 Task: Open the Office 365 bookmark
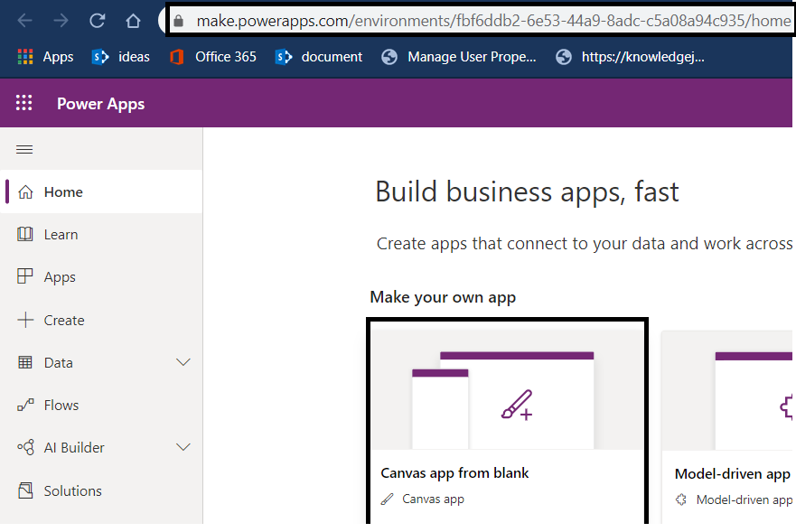pyautogui.click(x=213, y=57)
